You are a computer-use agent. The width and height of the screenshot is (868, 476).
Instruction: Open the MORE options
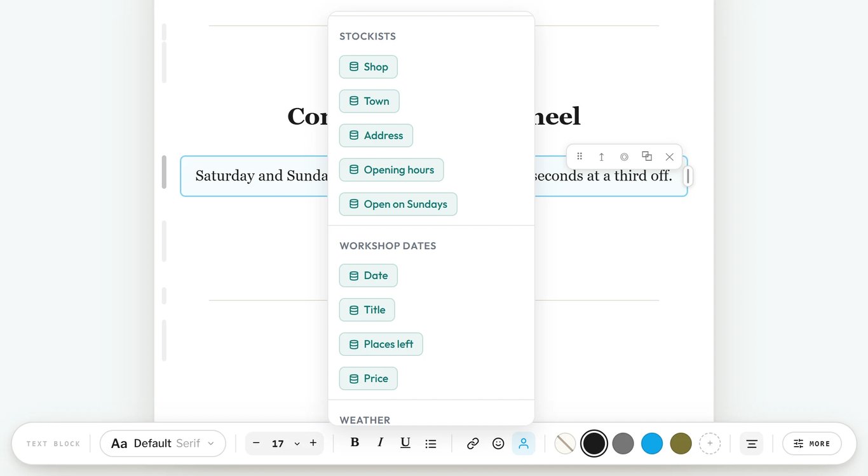(812, 444)
